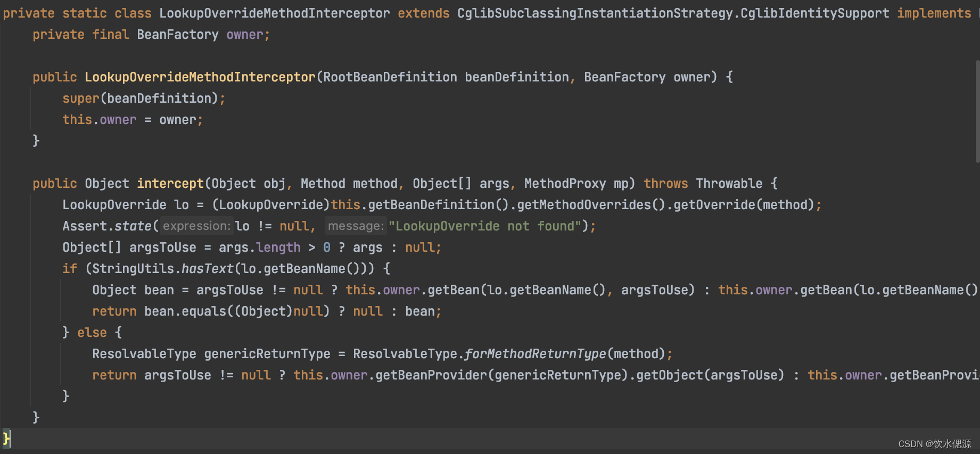The width and height of the screenshot is (980, 454).
Task: Click the class name LookupOverrideMethodInterceptor in declaration
Action: point(274,13)
